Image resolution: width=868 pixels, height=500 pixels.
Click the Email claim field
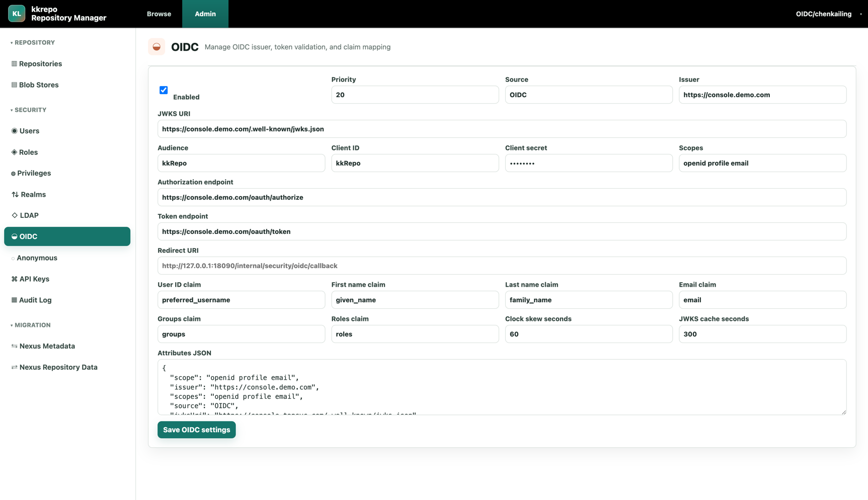tap(762, 300)
